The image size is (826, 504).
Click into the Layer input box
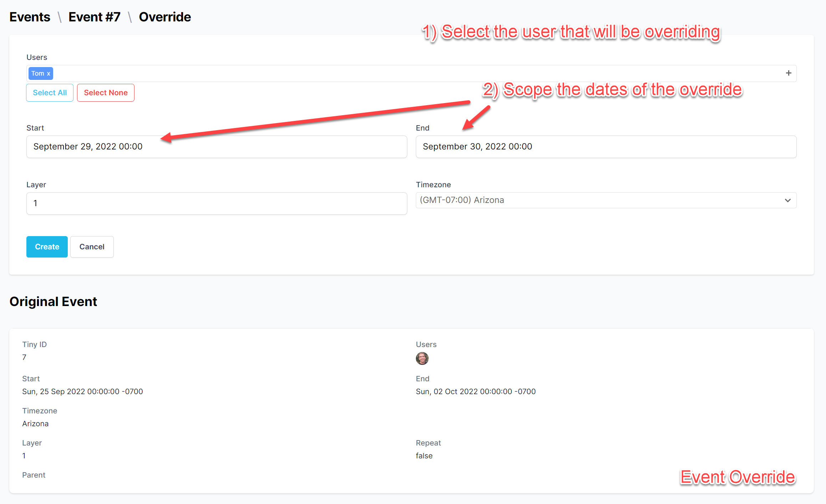point(216,203)
